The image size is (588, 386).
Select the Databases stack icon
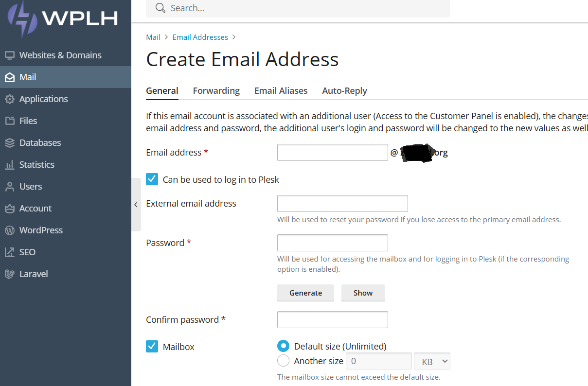point(10,143)
